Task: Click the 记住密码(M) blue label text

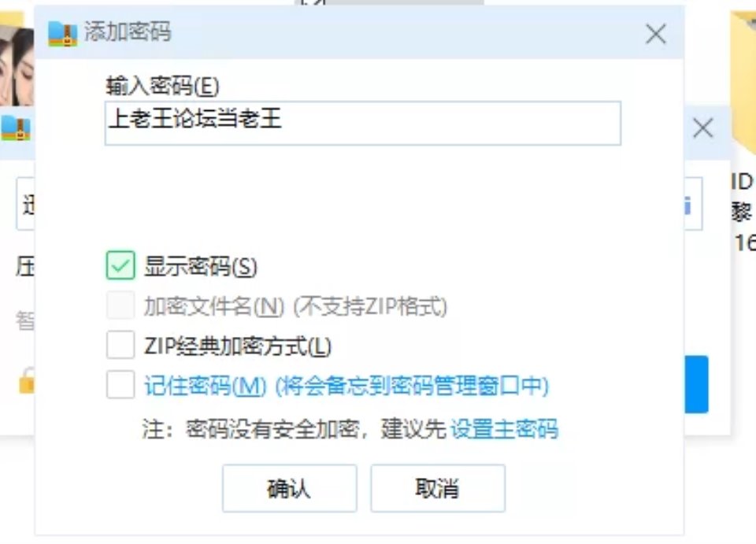Action: (205, 386)
